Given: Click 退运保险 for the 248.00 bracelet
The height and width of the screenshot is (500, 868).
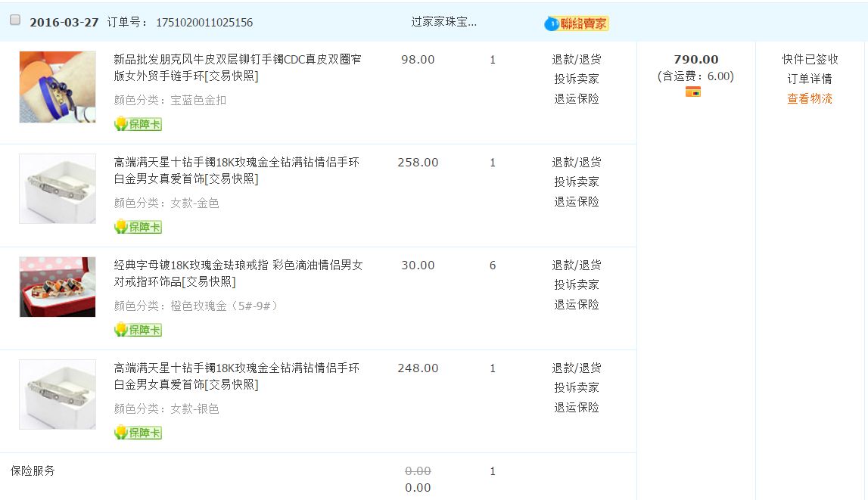Looking at the screenshot, I should pos(576,408).
